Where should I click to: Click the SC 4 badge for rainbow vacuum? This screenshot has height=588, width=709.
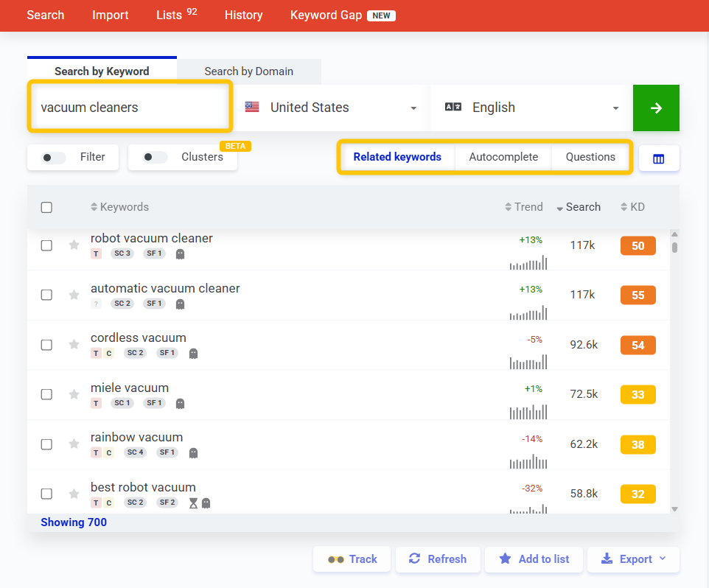135,452
